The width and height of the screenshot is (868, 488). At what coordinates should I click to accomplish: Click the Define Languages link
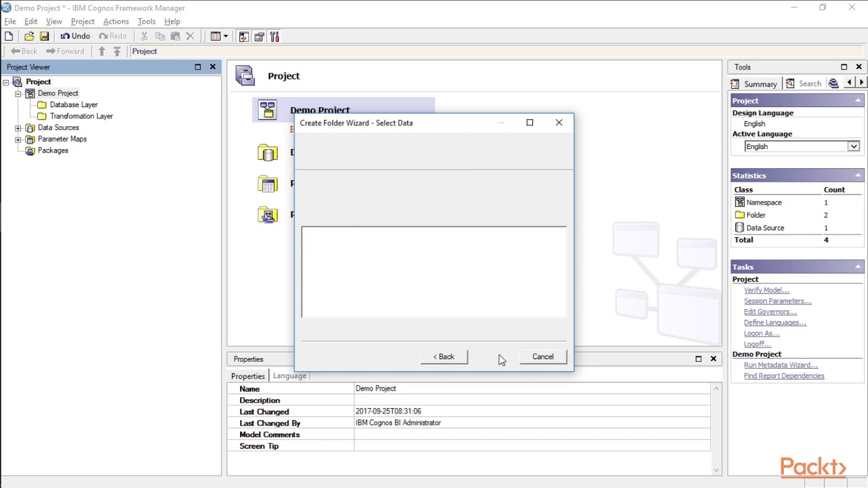coord(775,323)
